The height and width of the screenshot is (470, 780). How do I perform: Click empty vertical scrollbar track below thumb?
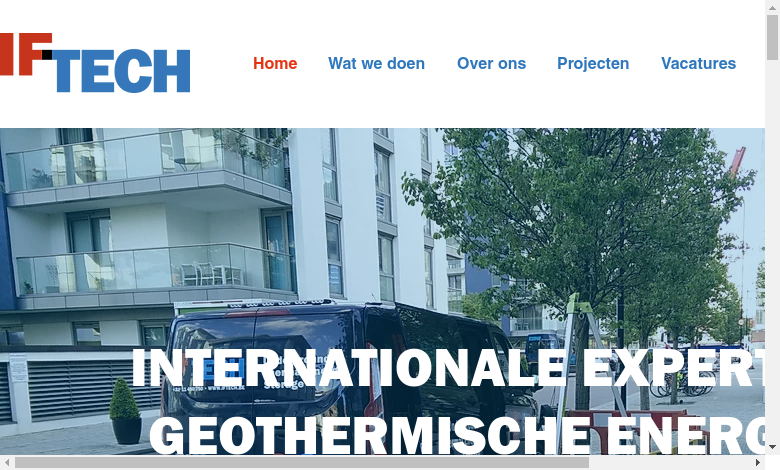click(772, 250)
